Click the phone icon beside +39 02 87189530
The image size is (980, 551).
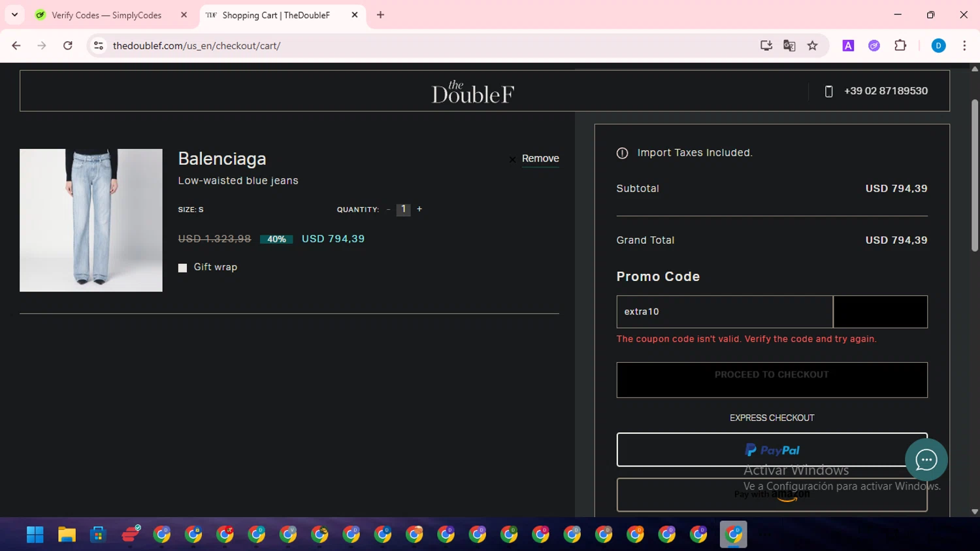click(x=828, y=92)
